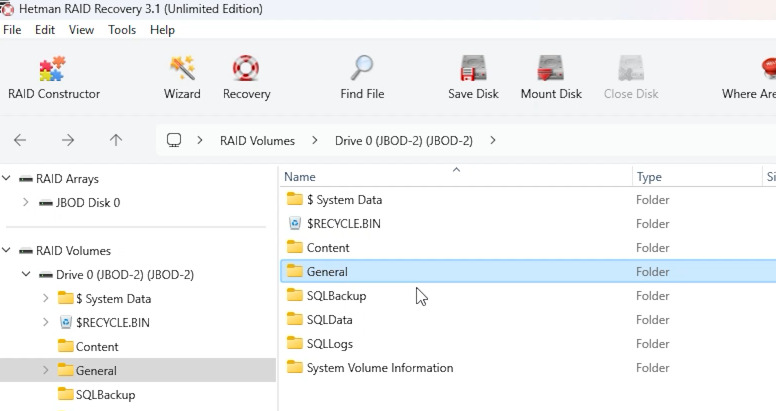This screenshot has width=776, height=411.
Task: Open breadcrumb chevron after Drive 0 (JBOD-2)
Action: [492, 140]
